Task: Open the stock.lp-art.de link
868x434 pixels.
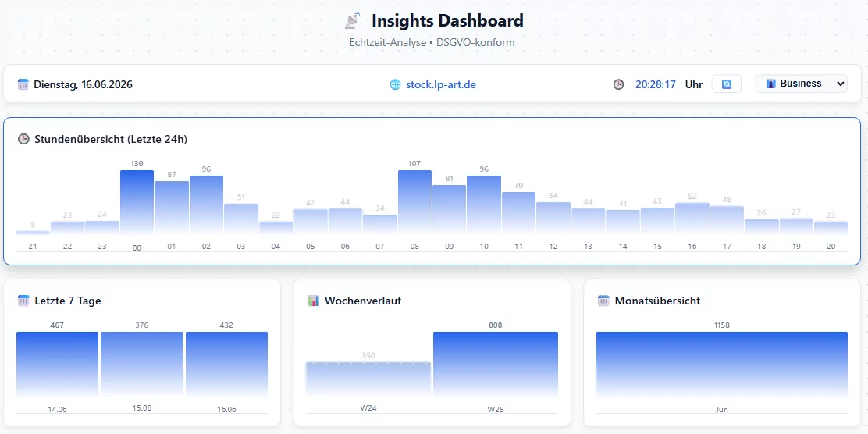Action: pyautogui.click(x=441, y=85)
